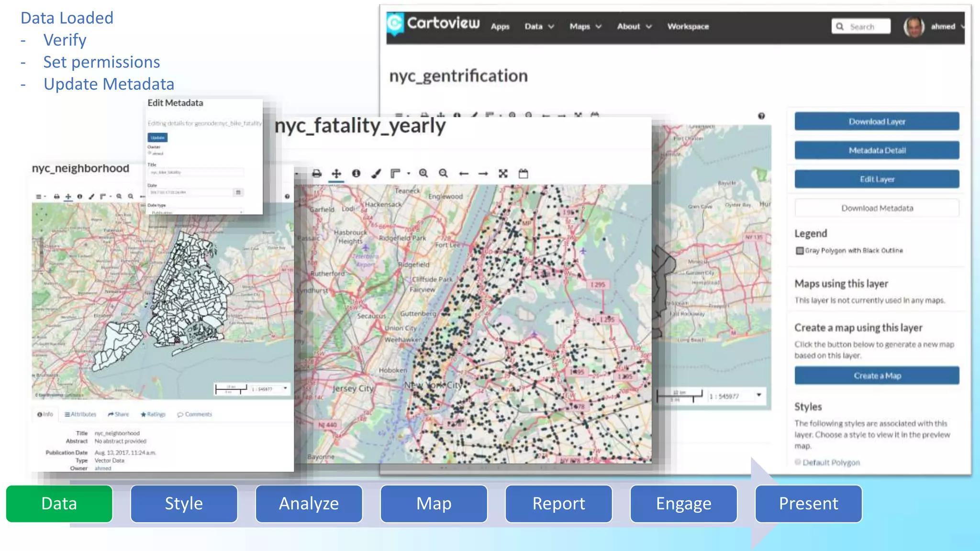Screen dimensions: 980x551
Task: Click the help question icon above nyc_gentrification map
Action: (761, 116)
